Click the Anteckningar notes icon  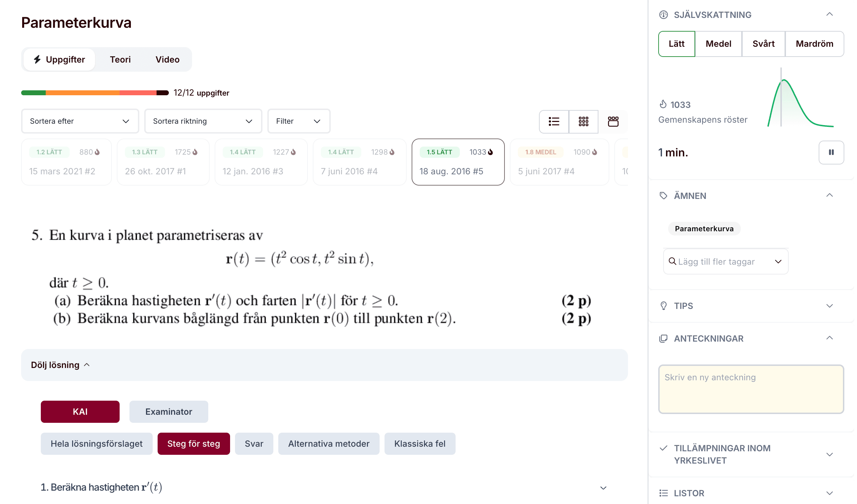[664, 338]
